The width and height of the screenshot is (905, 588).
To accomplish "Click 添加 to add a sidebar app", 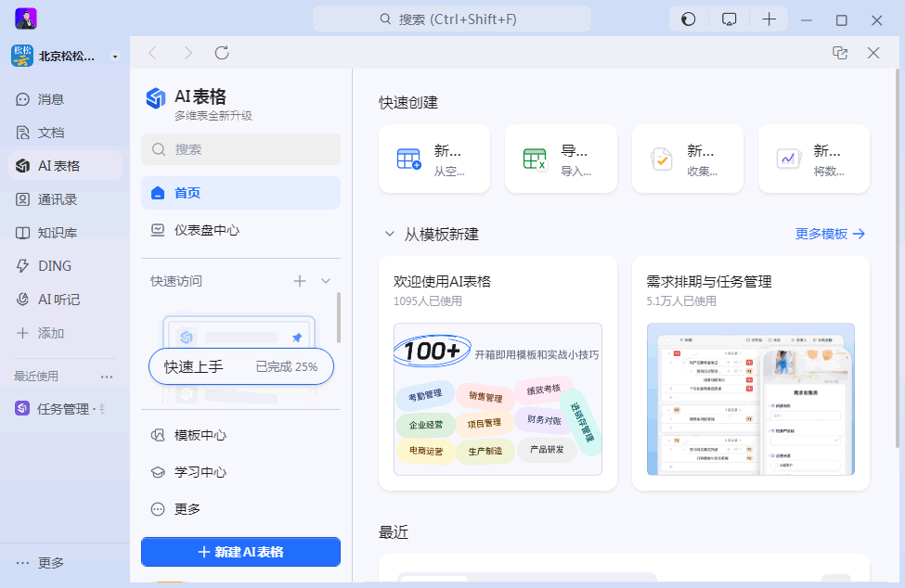I will tap(65, 333).
